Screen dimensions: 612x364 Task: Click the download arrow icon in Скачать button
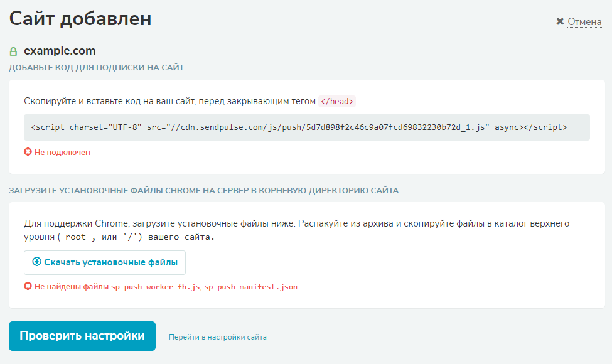(36, 262)
